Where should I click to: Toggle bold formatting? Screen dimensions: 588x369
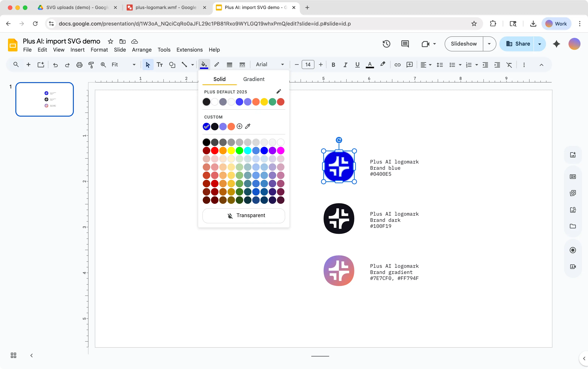[333, 65]
